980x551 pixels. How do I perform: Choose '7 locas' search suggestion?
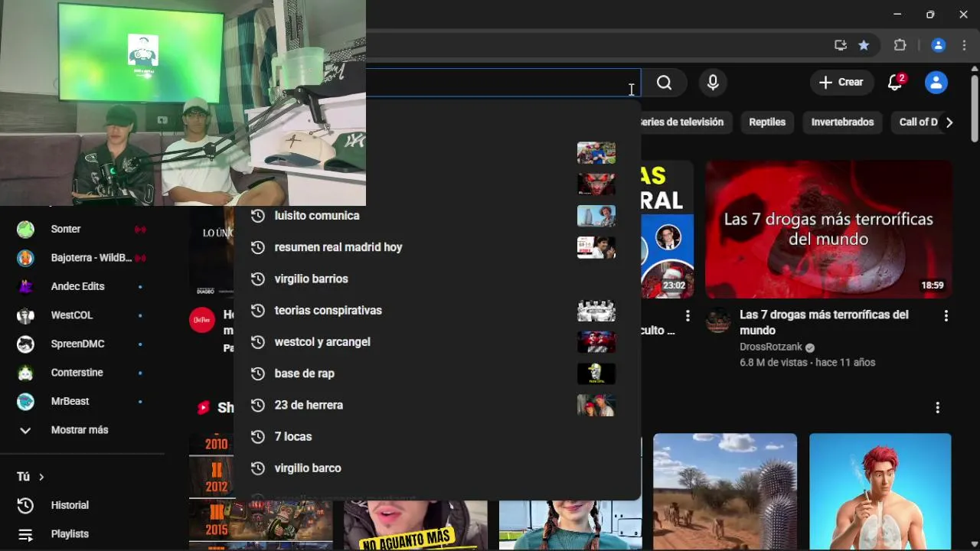pos(436,436)
